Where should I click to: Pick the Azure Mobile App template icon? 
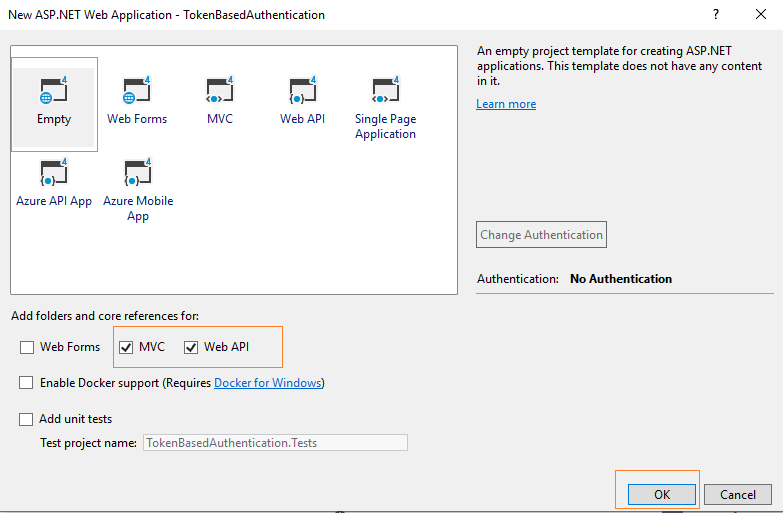pyautogui.click(x=138, y=172)
